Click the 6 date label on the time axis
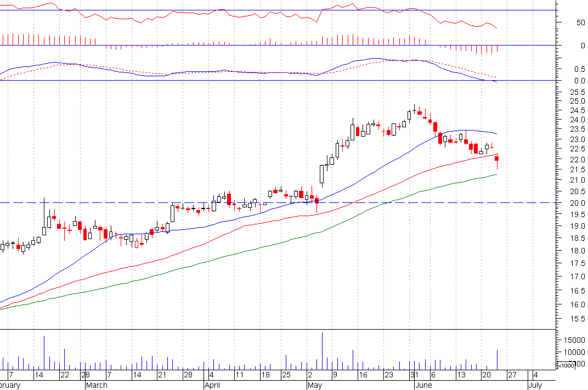Screen dimensions: 588x390 pos(433,375)
